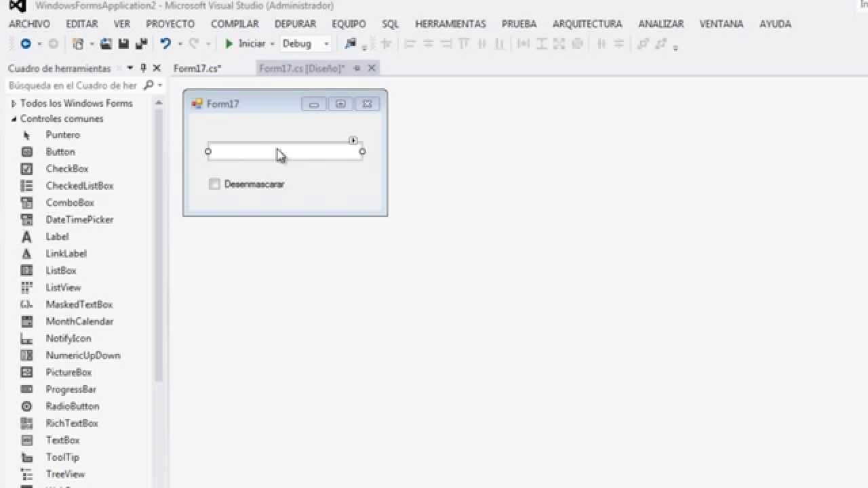Click the Navigate Backward toolbar icon
The width and height of the screenshot is (868, 488).
26,43
